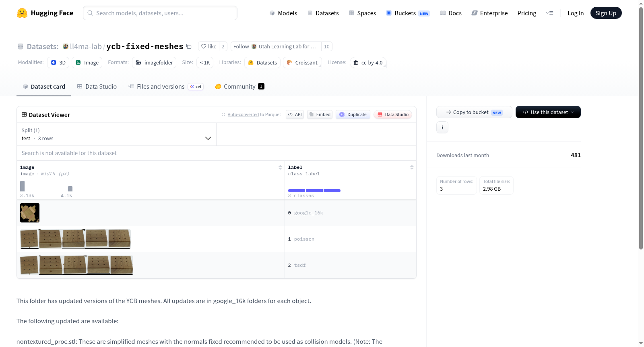Viewport: 644px width, 347px height.
Task: Follow Utah Learning Lab organization
Action: click(x=276, y=46)
